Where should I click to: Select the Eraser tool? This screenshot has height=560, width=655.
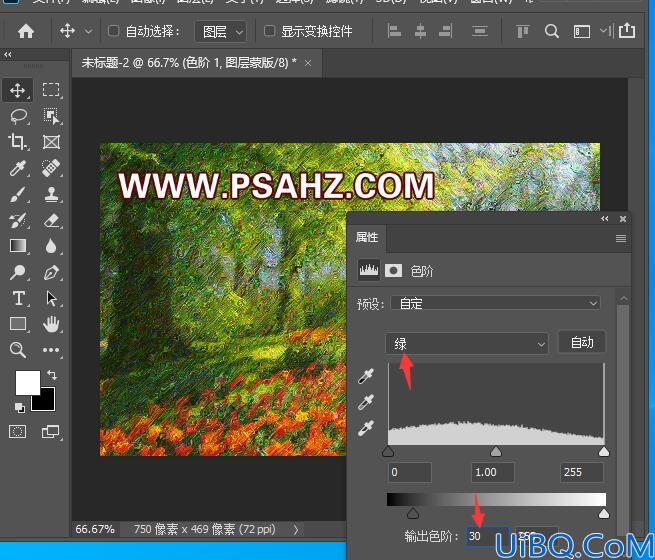51,220
